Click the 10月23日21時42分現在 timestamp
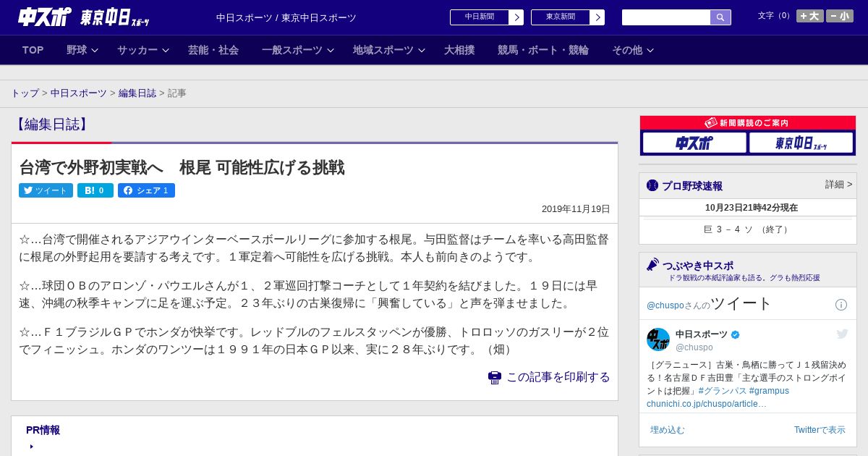 (x=752, y=208)
